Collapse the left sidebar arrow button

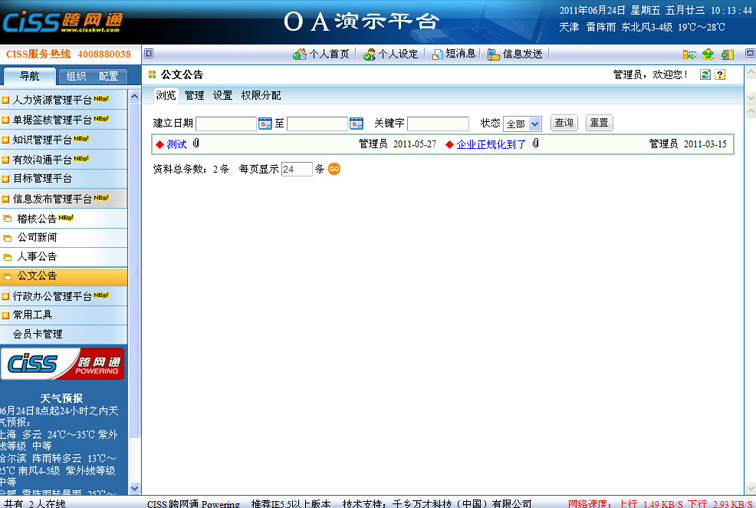coord(149,54)
